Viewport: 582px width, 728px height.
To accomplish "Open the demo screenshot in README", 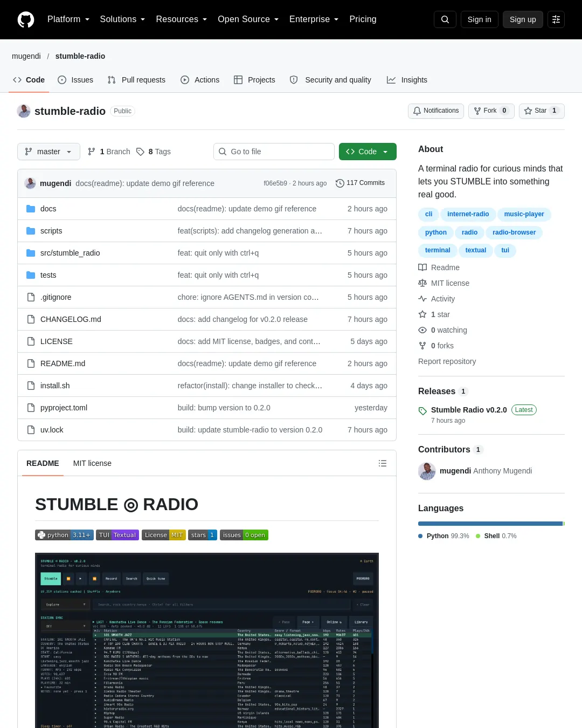I will point(207,640).
